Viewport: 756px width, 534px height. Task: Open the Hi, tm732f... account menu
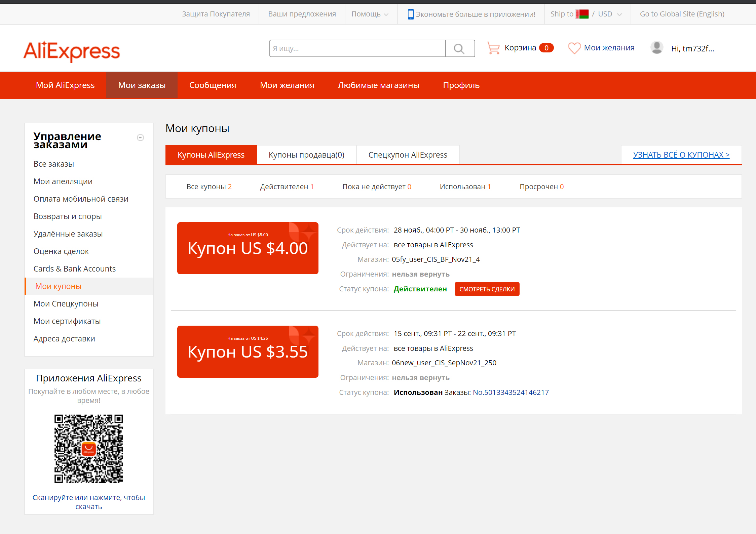(x=693, y=48)
